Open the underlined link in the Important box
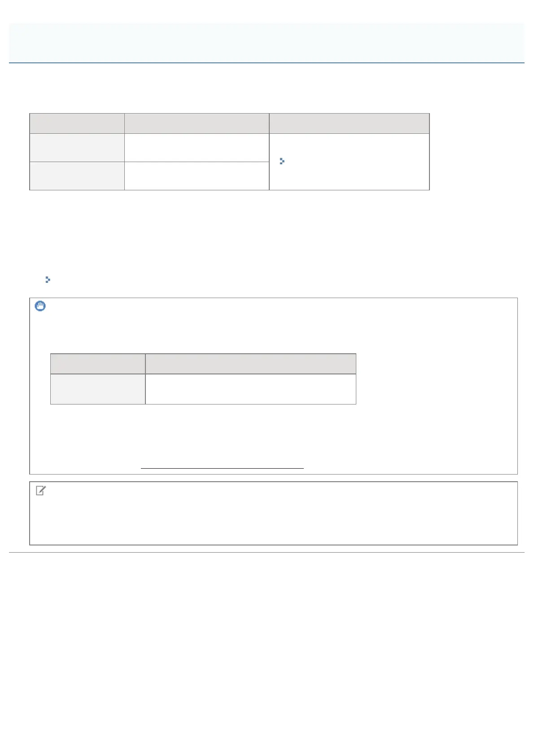 coord(222,467)
